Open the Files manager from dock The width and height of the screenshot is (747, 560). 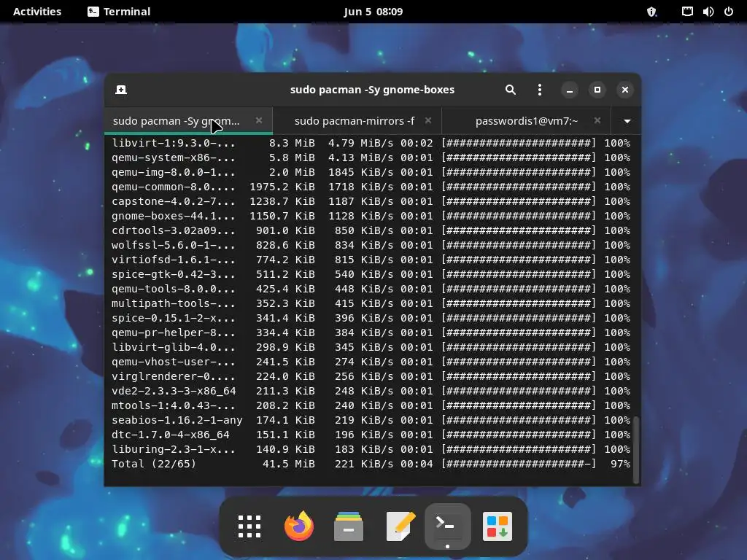pos(348,526)
